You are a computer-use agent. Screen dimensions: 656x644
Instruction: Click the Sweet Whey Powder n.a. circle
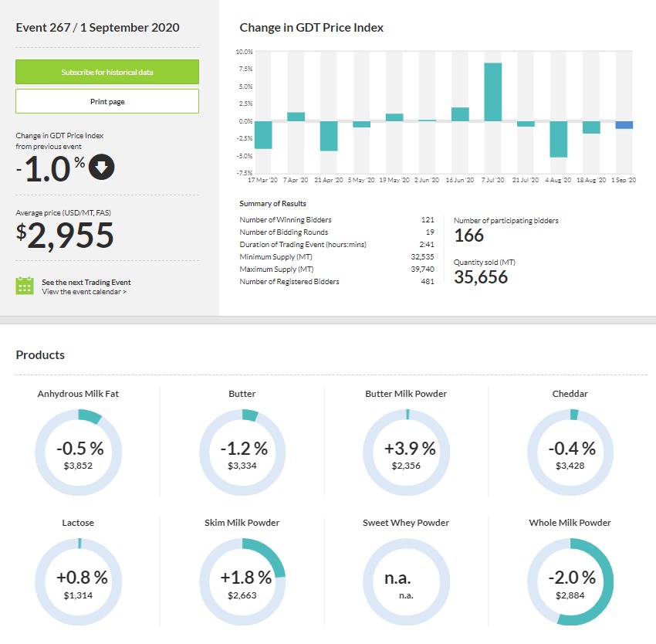click(406, 581)
